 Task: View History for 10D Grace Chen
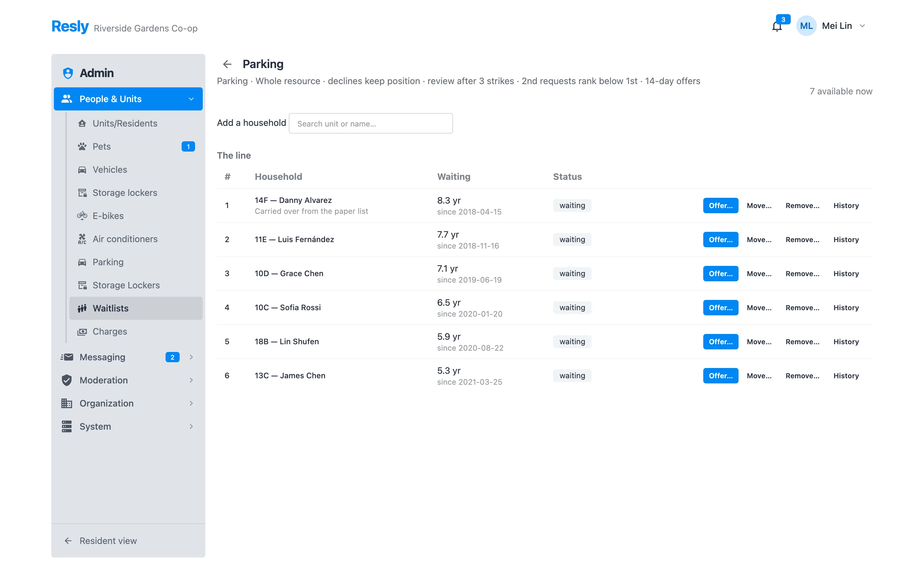846,274
